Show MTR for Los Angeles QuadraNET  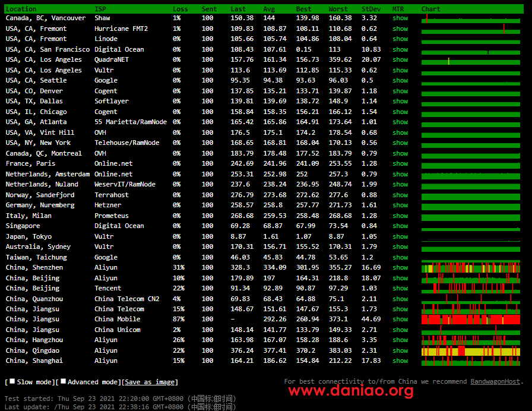[x=400, y=59]
